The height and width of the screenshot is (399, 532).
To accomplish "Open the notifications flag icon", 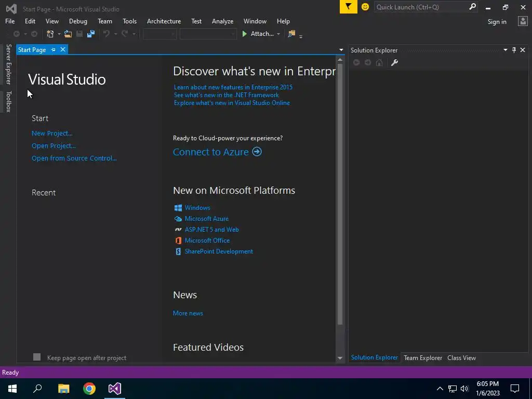I will pyautogui.click(x=349, y=7).
